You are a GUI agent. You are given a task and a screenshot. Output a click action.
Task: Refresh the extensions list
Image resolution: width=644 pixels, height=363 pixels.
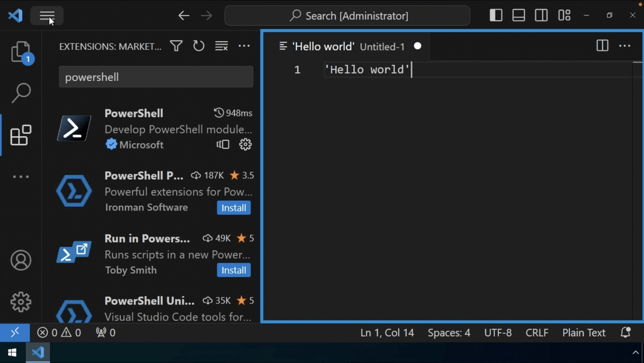click(x=199, y=46)
